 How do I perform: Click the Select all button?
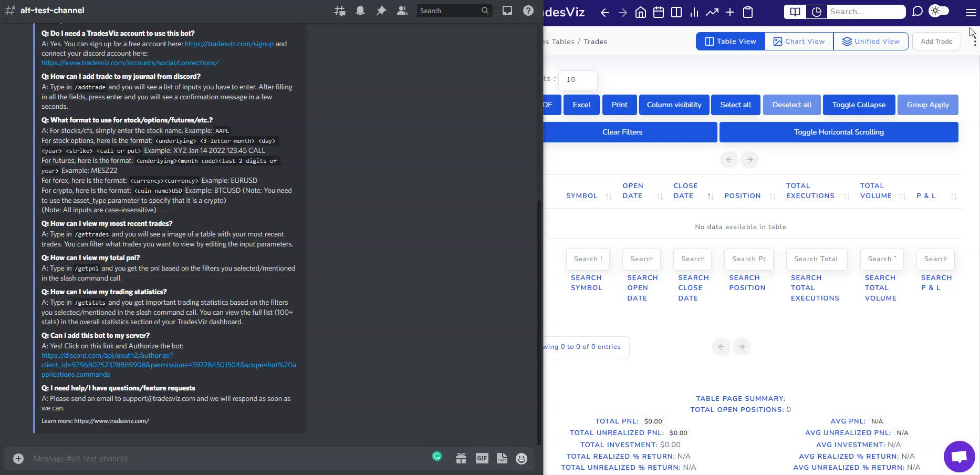736,105
